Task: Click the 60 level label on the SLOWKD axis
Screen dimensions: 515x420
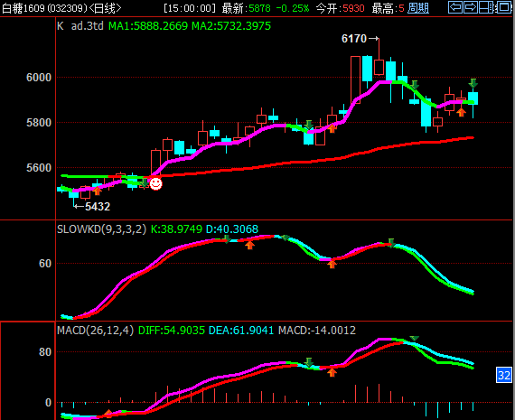Action: point(45,264)
